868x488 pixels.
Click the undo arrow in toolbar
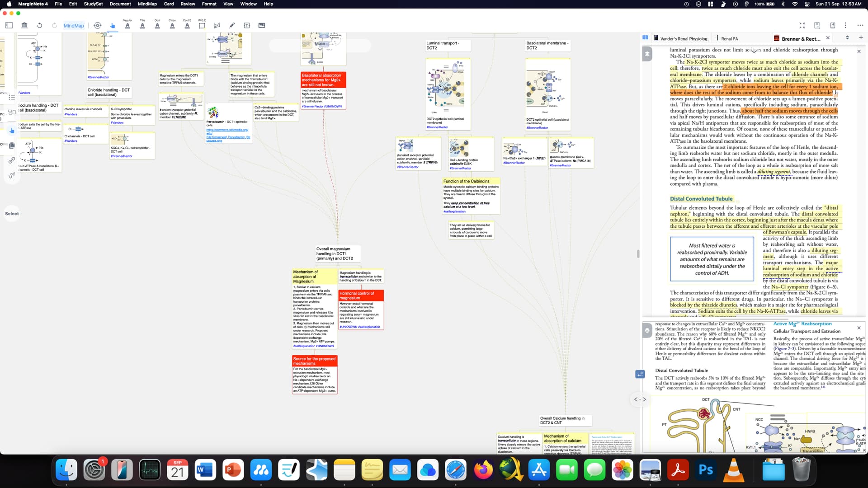point(40,25)
